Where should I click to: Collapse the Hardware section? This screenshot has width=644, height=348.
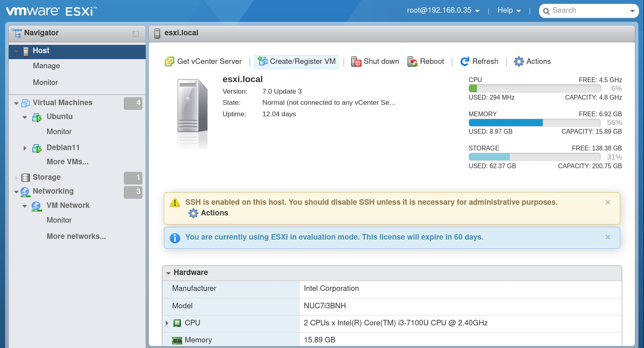(x=168, y=273)
